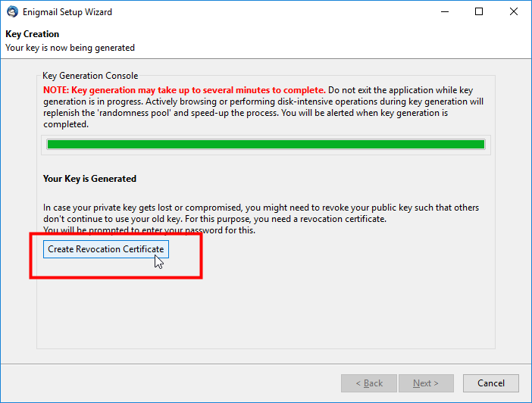
Task: Click the < Back button
Action: point(369,383)
